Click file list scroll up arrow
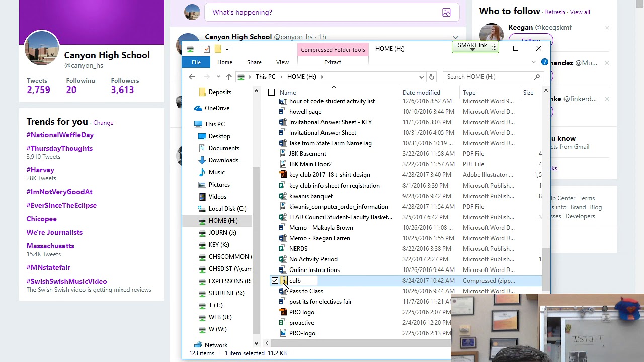The height and width of the screenshot is (362, 644). pyautogui.click(x=546, y=91)
